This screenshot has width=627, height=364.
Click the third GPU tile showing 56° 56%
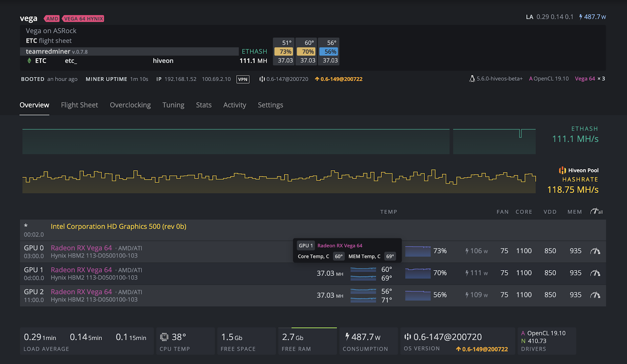point(329,51)
